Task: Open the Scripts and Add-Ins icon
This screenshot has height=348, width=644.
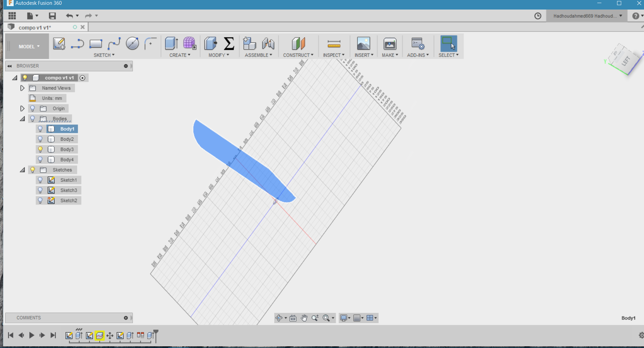Action: point(418,44)
